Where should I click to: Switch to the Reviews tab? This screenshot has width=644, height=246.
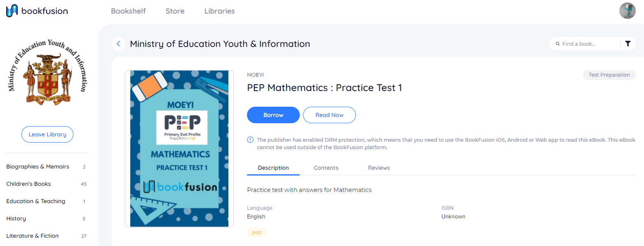[x=379, y=168]
